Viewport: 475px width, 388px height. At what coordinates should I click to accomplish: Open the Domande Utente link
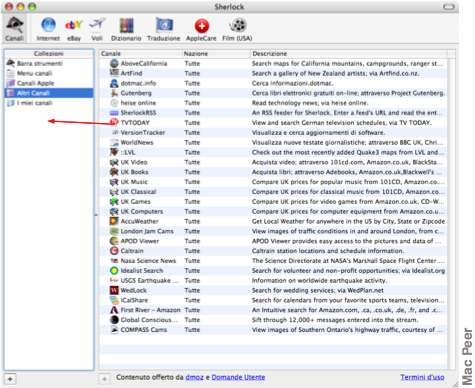point(238,377)
